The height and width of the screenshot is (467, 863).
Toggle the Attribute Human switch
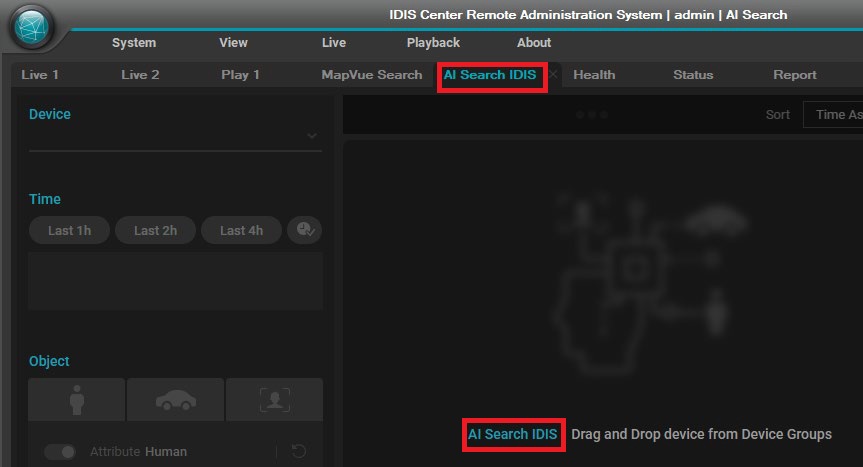click(60, 452)
